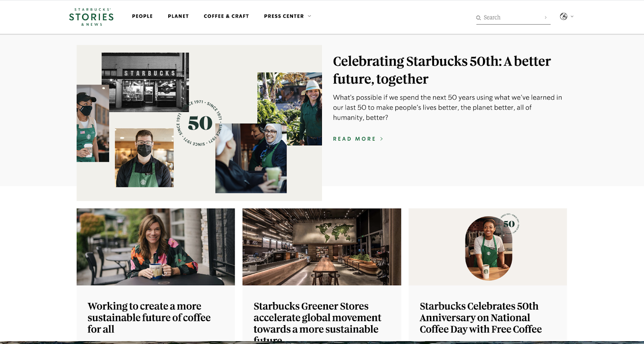The height and width of the screenshot is (344, 644).
Task: Submit search with the arrow icon
Action: [545, 18]
